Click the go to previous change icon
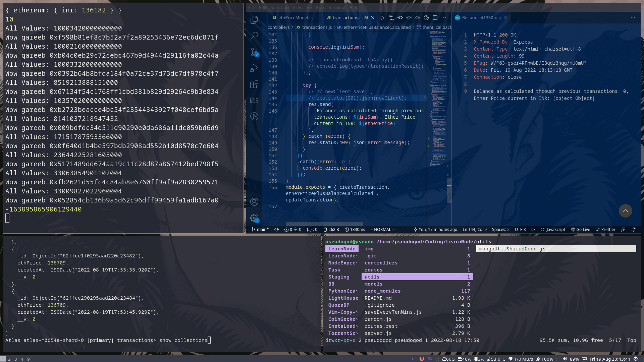Image resolution: width=644 pixels, height=362 pixels. pyautogui.click(x=400, y=18)
